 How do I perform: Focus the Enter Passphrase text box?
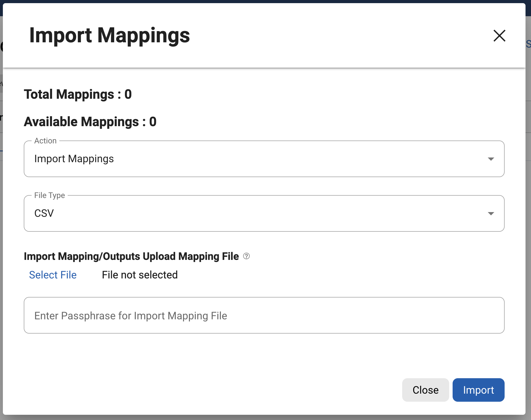[x=264, y=315]
